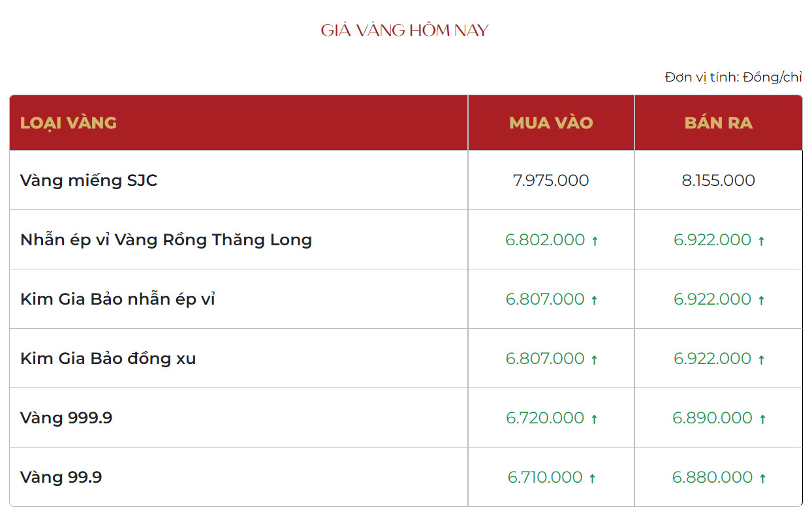The height and width of the screenshot is (516, 812).
Task: Click the up arrow in Nhẫn ép vỉ Vàng Rồng Thăng Long sell price
Action: click(x=761, y=241)
